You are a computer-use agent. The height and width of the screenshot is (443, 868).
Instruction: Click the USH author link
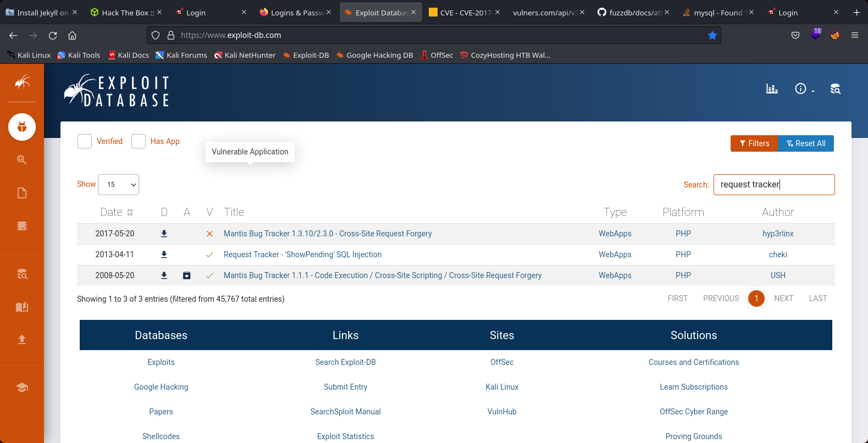click(778, 275)
